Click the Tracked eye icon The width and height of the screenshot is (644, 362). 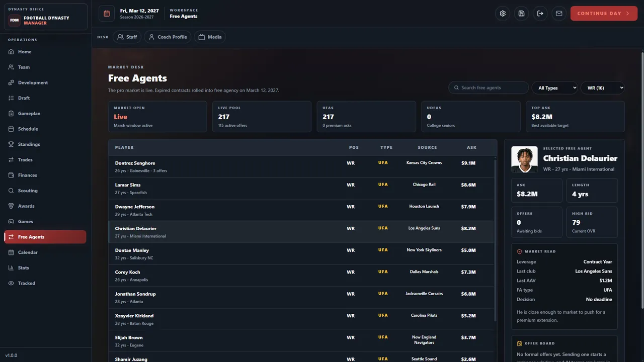[11, 283]
